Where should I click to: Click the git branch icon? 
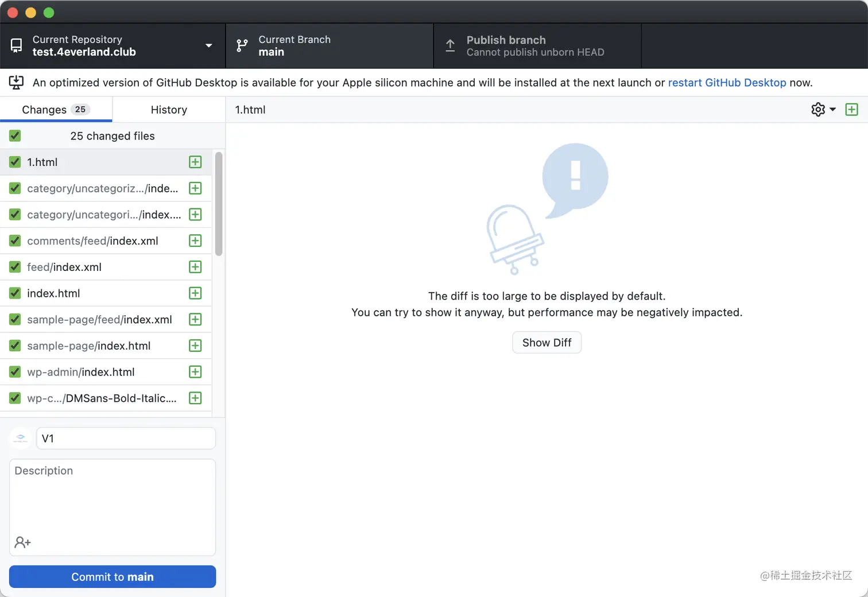[242, 45]
